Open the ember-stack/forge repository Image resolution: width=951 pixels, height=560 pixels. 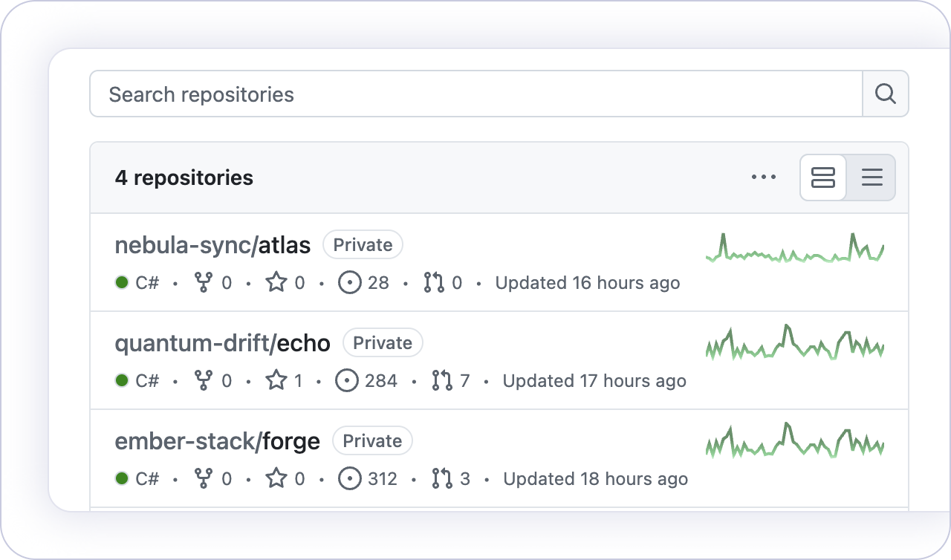click(217, 440)
